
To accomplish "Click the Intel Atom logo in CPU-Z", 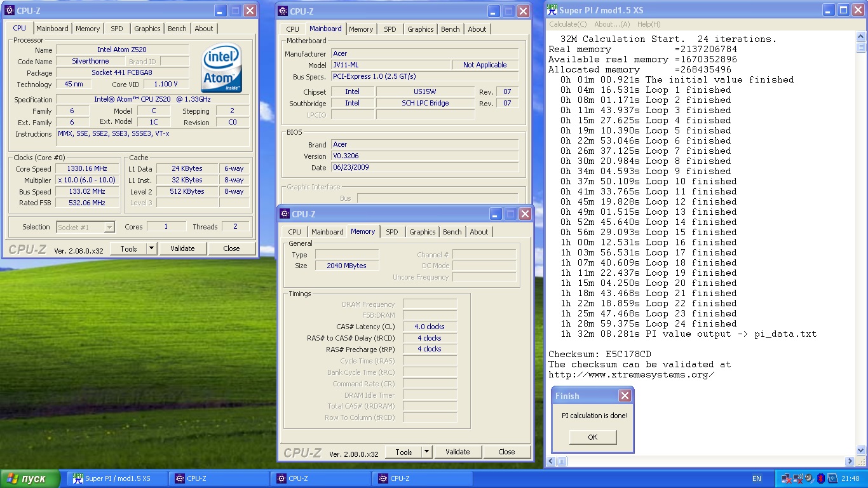I will tap(222, 68).
